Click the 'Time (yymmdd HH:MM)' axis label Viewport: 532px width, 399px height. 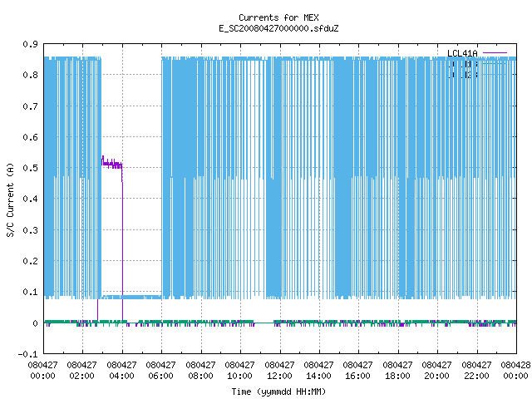(x=278, y=392)
